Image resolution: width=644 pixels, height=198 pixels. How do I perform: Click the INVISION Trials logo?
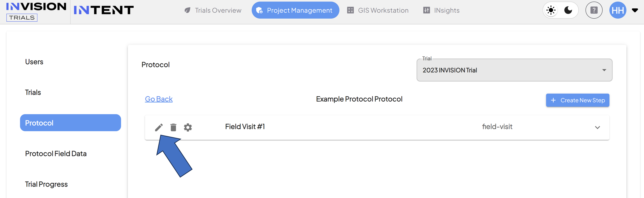tap(36, 12)
